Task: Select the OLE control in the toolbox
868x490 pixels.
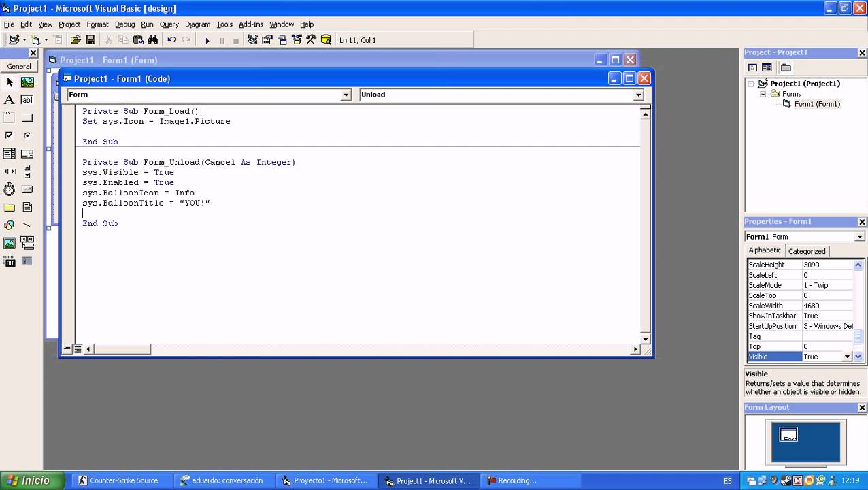Action: coord(10,261)
